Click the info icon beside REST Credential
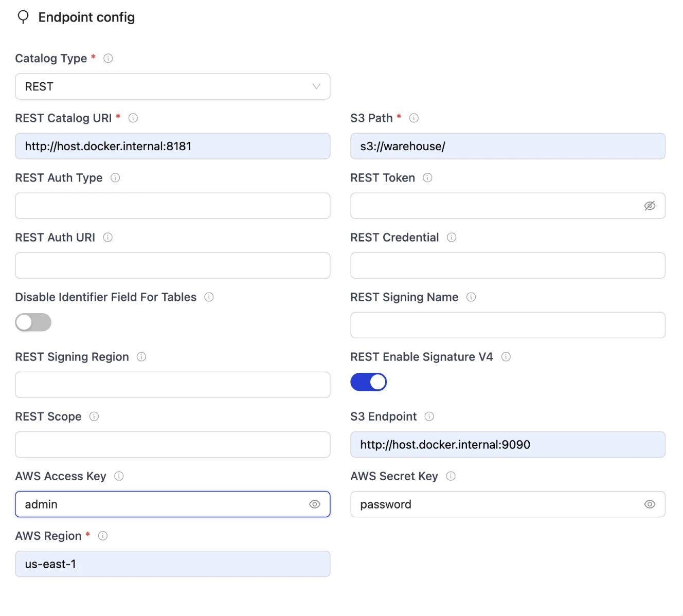Image resolution: width=683 pixels, height=616 pixels. [x=452, y=238]
